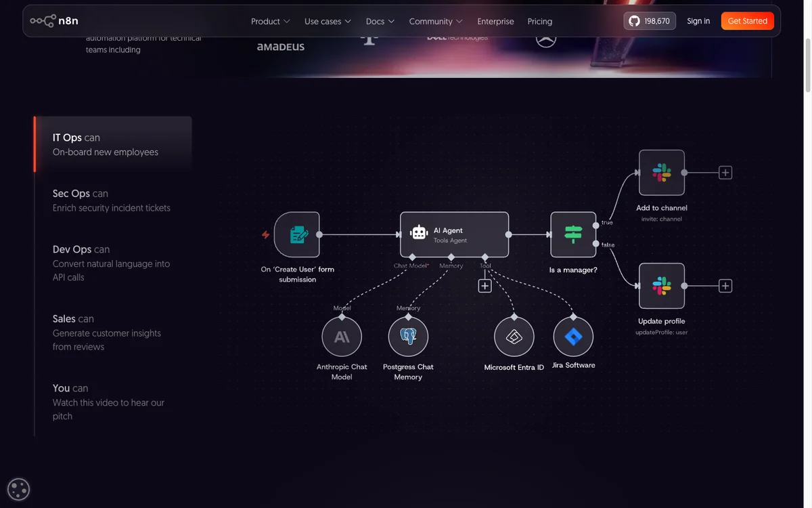Add a tool with plus under AI Agent
Viewport: 812px width, 508px height.
tap(484, 286)
